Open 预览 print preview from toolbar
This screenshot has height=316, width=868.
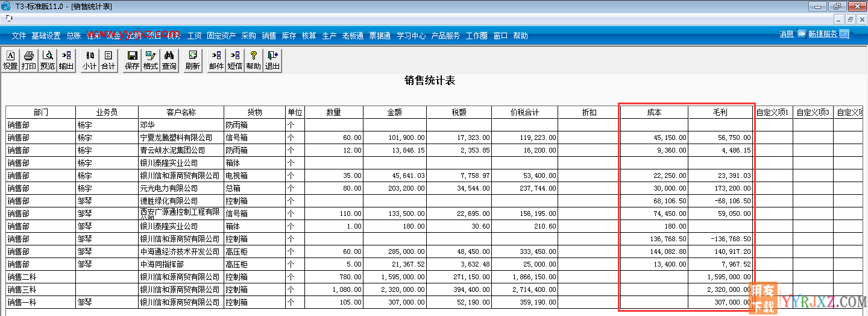tap(48, 60)
